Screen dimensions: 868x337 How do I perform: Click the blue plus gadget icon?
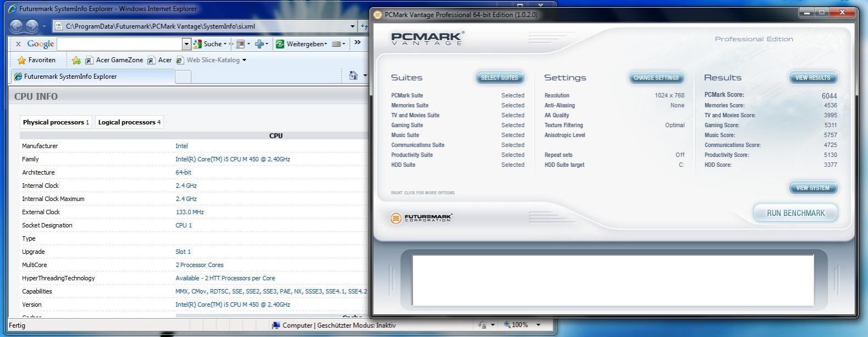(x=260, y=44)
